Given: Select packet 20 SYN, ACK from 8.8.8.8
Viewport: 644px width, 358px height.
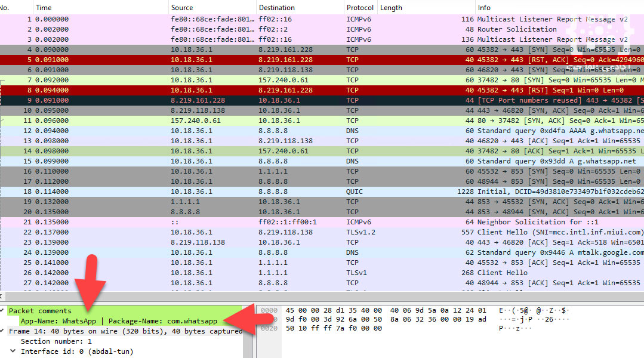Looking at the screenshot, I should pyautogui.click(x=322, y=212).
